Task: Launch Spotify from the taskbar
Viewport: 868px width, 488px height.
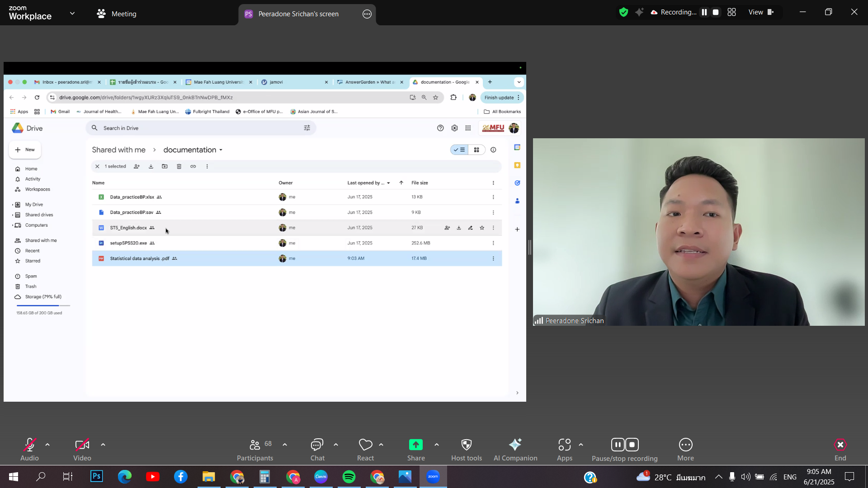Action: tap(349, 477)
